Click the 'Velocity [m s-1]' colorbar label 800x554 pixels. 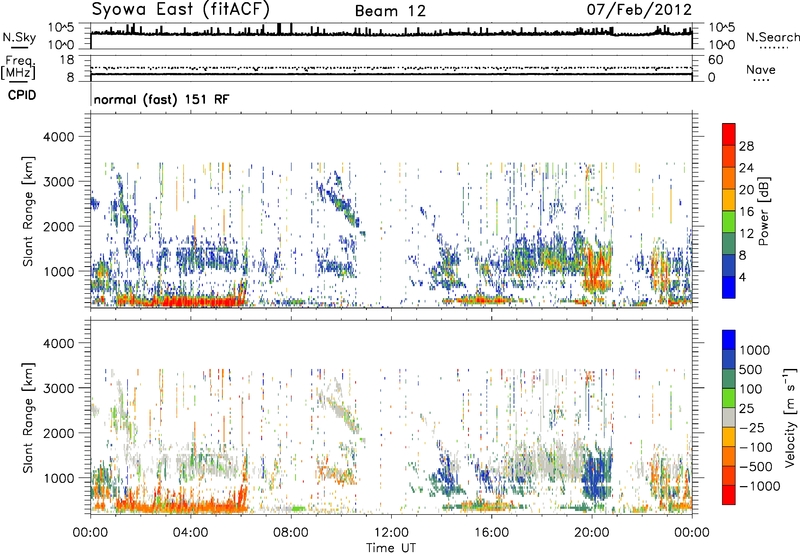pyautogui.click(x=790, y=417)
